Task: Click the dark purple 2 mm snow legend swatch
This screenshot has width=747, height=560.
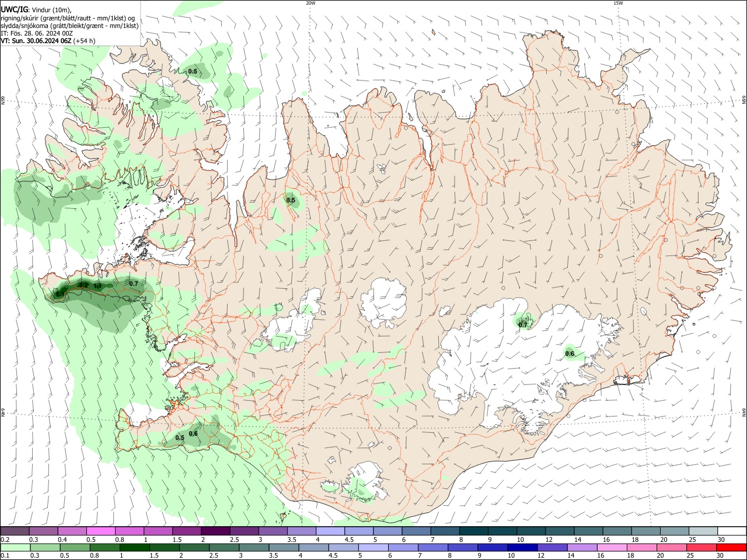Action: pos(215,531)
